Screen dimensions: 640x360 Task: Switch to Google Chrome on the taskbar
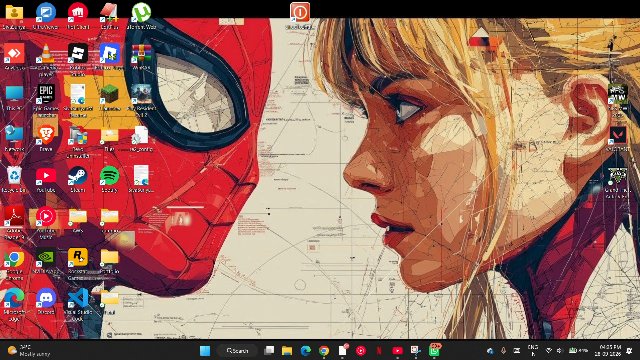coord(324,351)
